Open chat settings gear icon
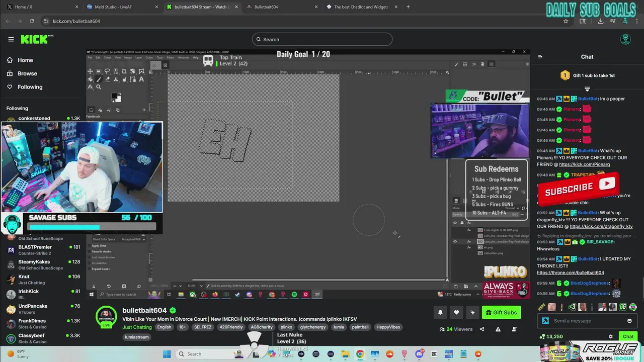644x362 pixels. pyautogui.click(x=611, y=336)
